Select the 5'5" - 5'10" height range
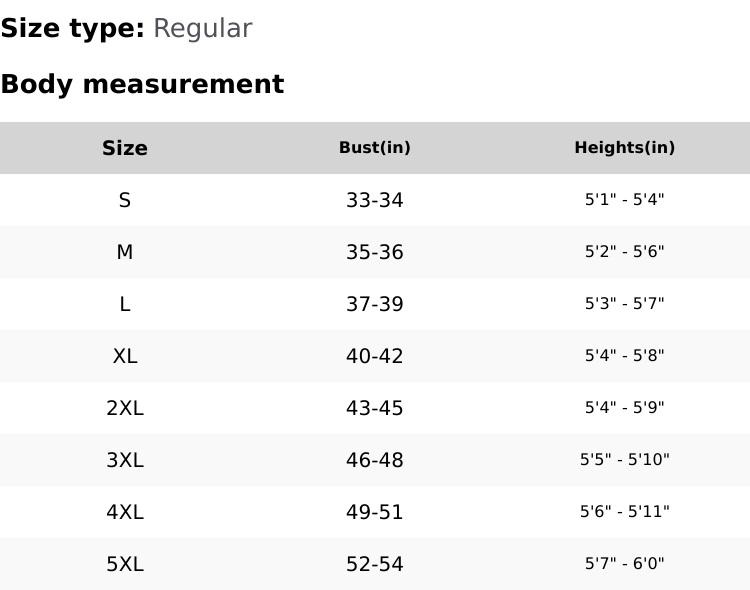The height and width of the screenshot is (590, 750). (x=624, y=460)
